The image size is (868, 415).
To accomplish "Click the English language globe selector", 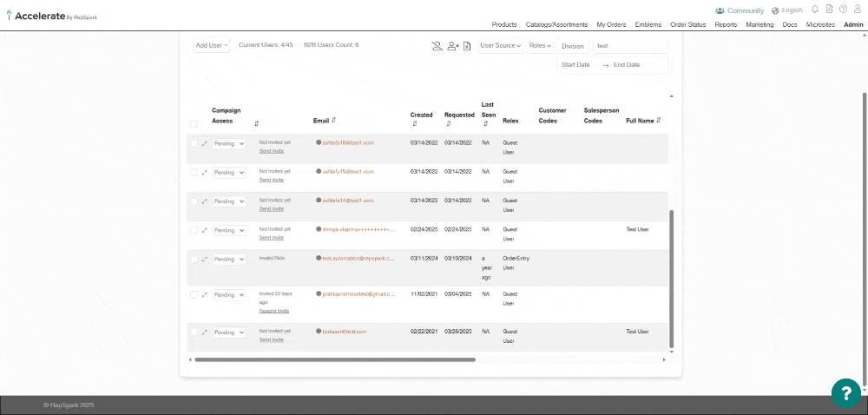I will (x=787, y=10).
